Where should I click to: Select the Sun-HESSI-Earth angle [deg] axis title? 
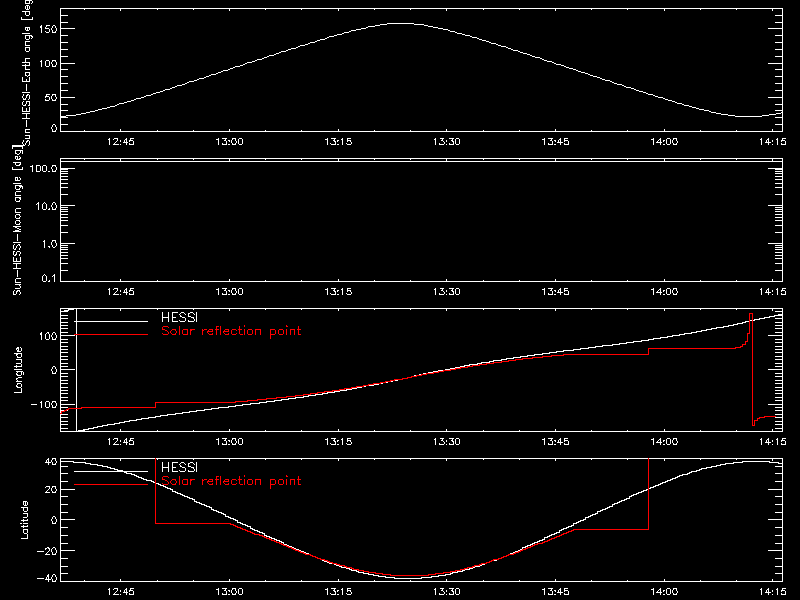pos(27,73)
